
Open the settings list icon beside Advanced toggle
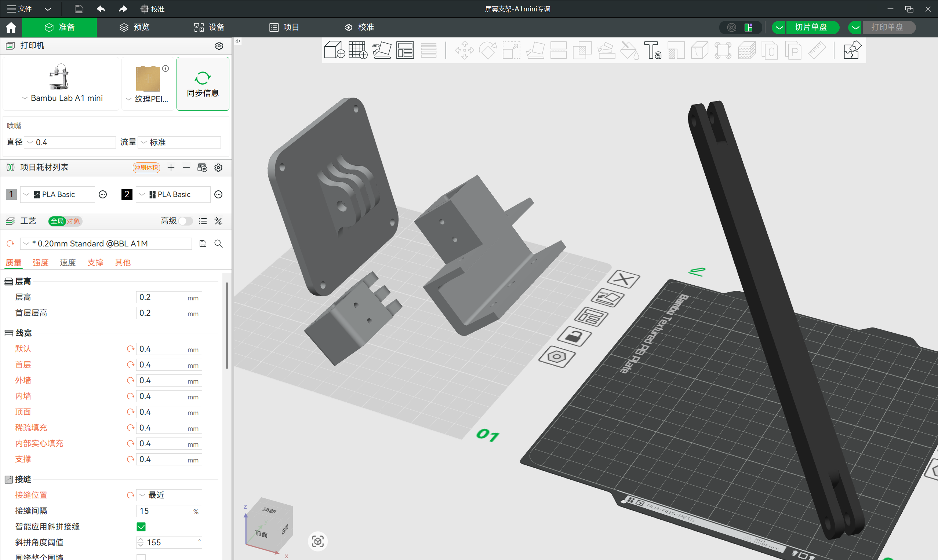(203, 221)
